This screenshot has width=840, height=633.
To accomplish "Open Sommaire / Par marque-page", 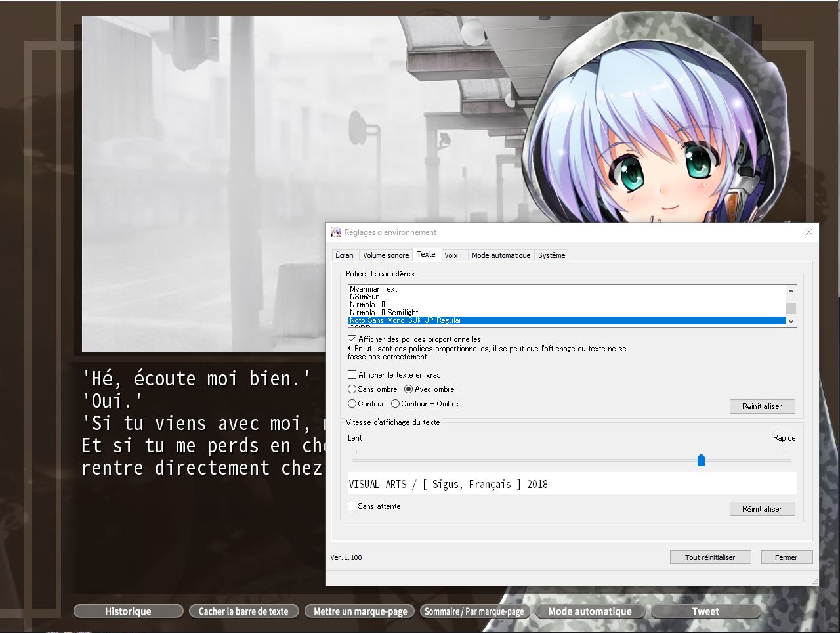I will tap(474, 611).
